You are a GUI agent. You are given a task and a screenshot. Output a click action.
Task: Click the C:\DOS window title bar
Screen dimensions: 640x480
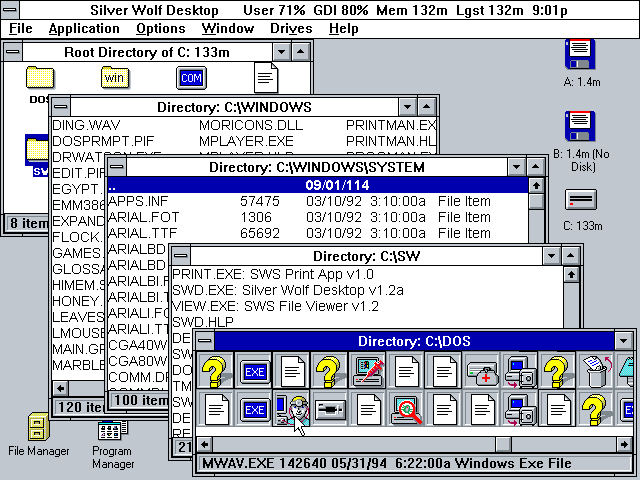(x=414, y=341)
